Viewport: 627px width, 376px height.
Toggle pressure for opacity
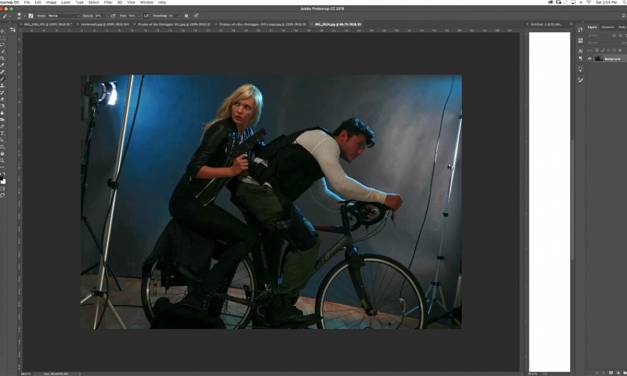point(113,16)
